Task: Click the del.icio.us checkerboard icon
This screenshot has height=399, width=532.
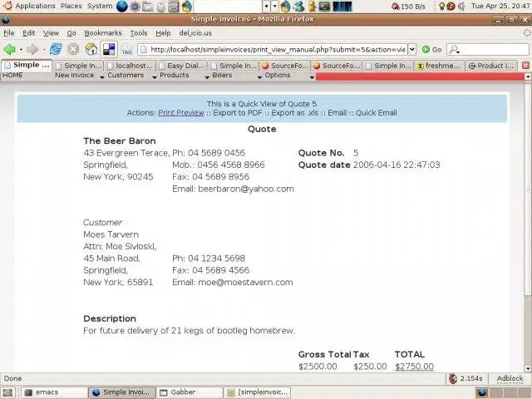Action: click(109, 50)
